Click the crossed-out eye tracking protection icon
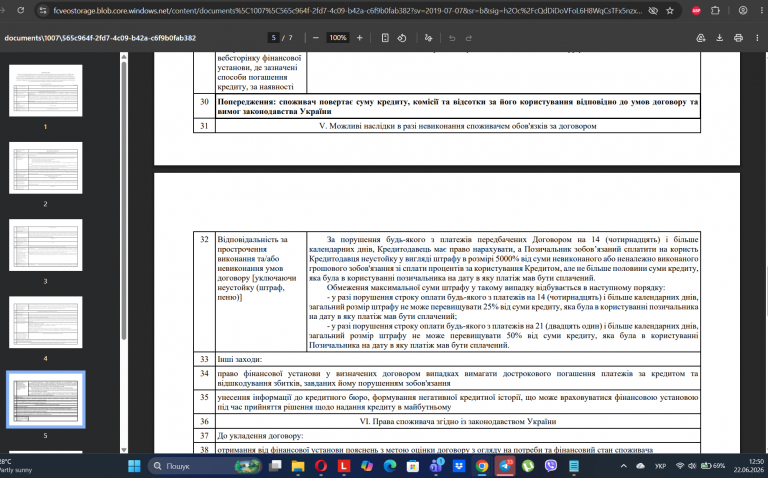Screen dimensions: 768x478 pos(653,10)
